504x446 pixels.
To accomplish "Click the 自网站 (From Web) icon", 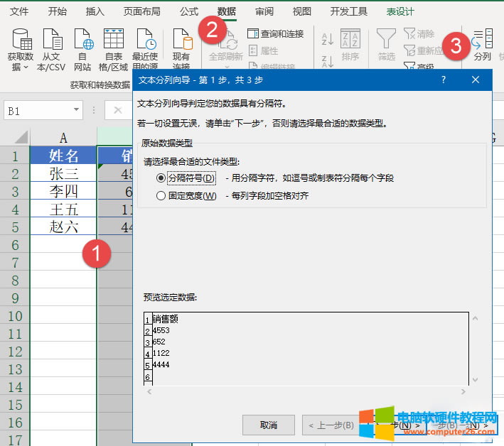I will (83, 39).
